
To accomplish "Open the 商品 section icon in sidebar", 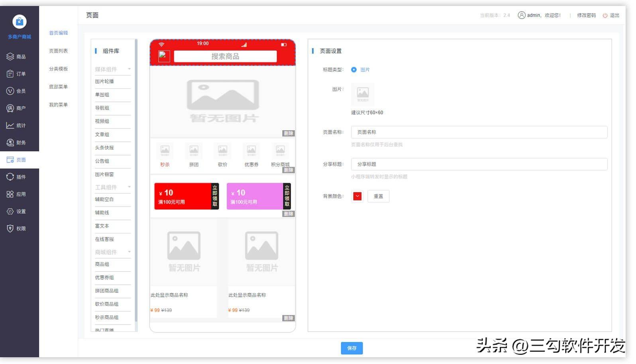I will [x=10, y=57].
